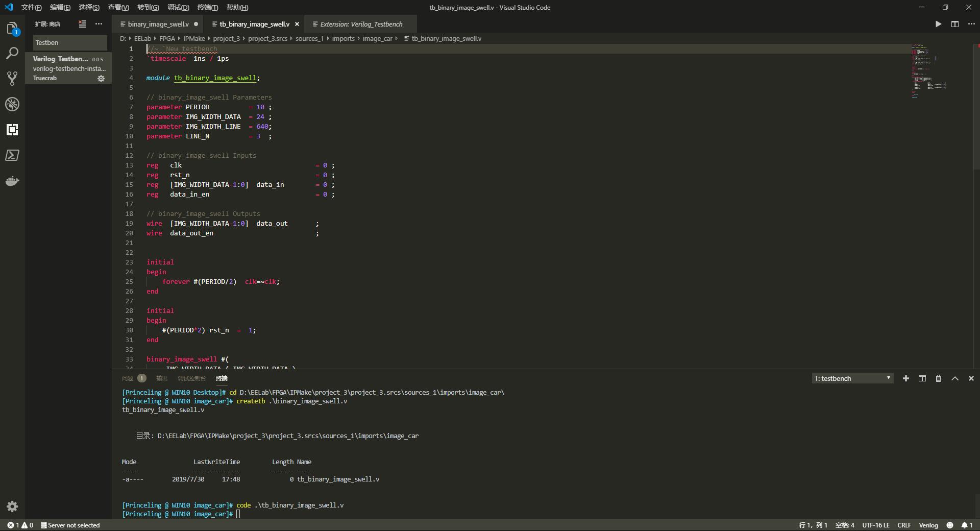
Task: Open the 查看(V) menu
Action: (x=118, y=7)
